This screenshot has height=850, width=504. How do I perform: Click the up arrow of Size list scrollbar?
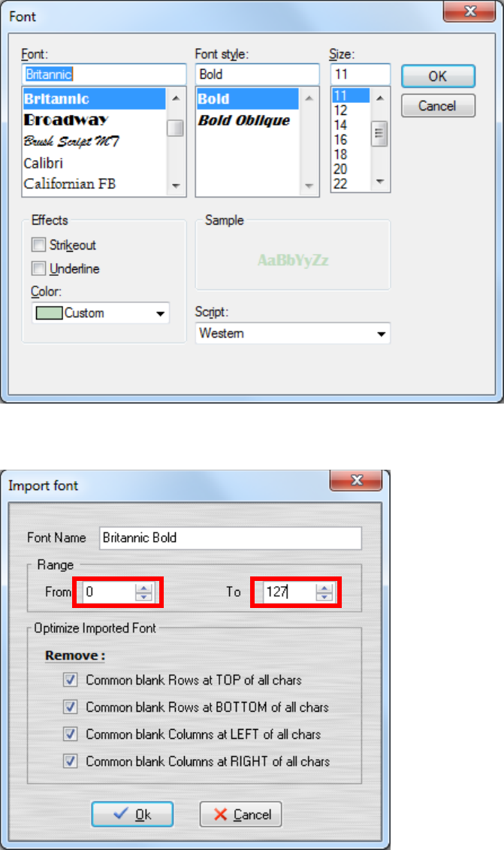point(380,98)
